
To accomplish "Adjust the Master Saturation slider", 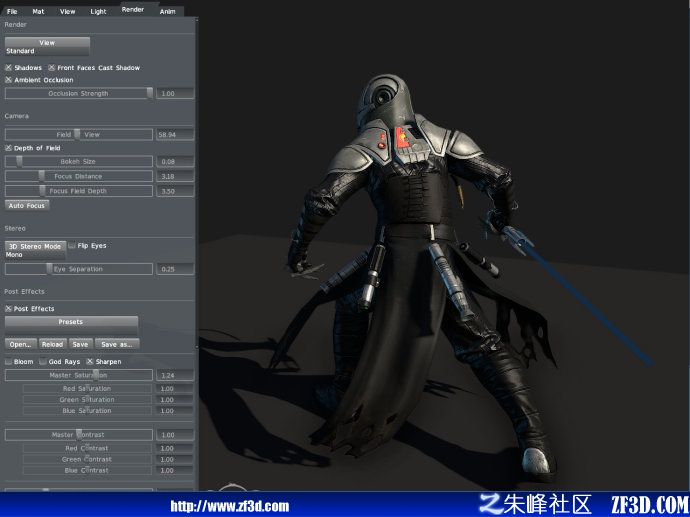I will pyautogui.click(x=79, y=375).
